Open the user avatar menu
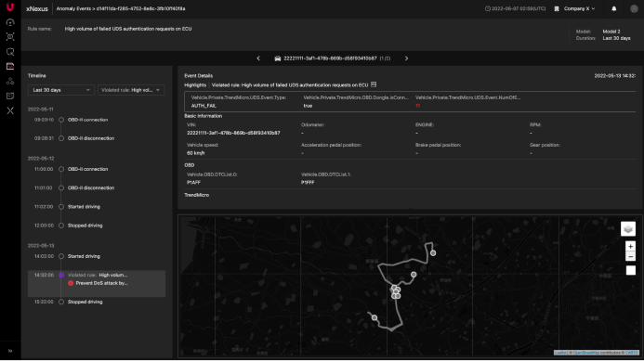The image size is (644, 361). 634,8
